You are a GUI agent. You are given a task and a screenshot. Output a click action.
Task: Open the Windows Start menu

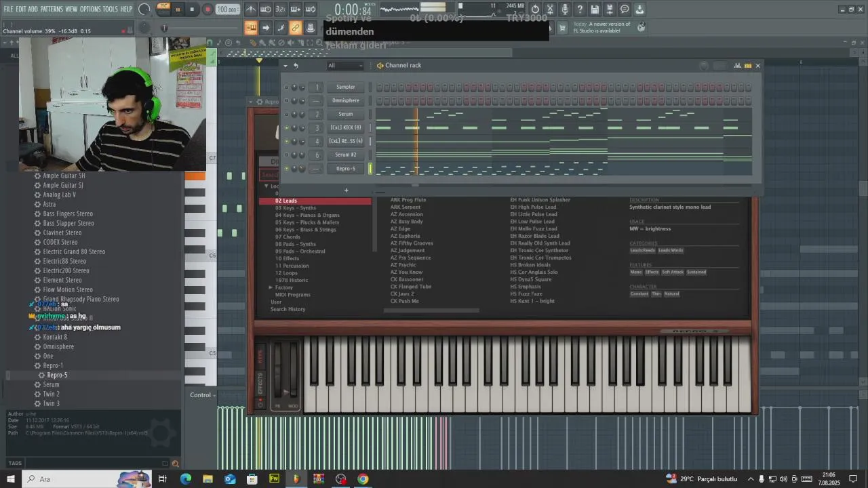click(x=10, y=479)
